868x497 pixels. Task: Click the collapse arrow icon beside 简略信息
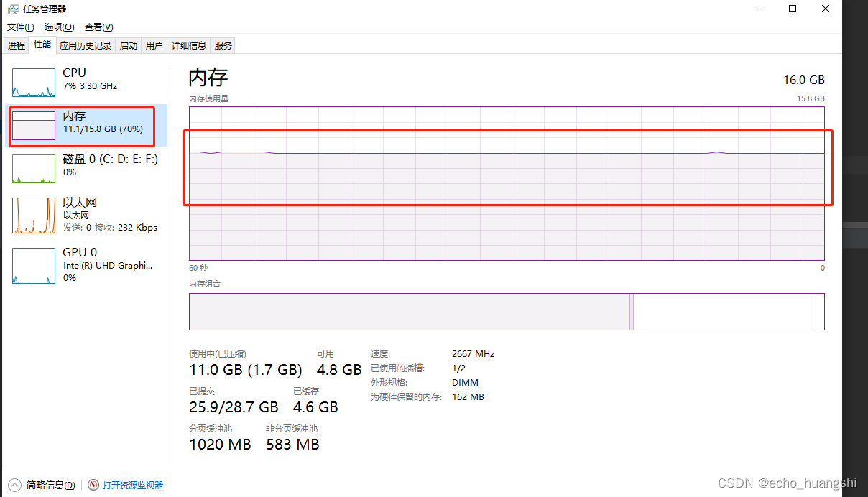(x=15, y=485)
